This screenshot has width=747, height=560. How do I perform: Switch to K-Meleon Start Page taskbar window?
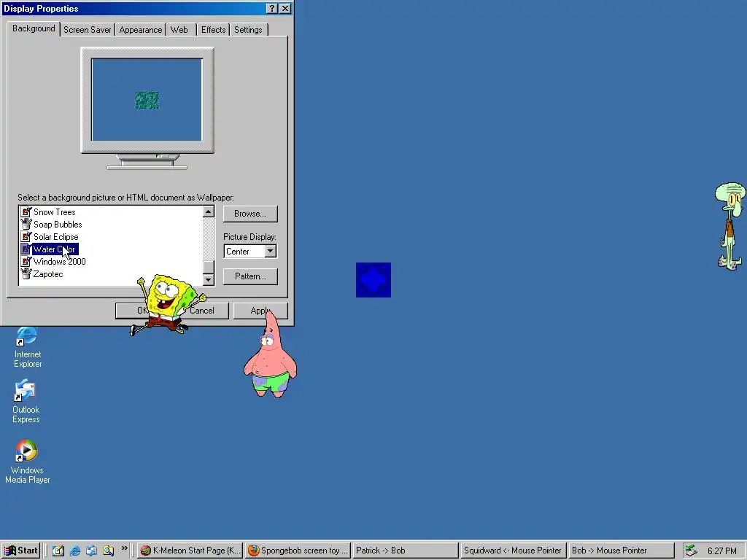coord(190,551)
